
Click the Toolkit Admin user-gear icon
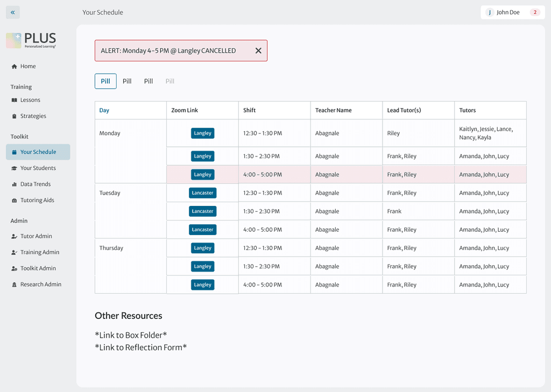tap(14, 269)
